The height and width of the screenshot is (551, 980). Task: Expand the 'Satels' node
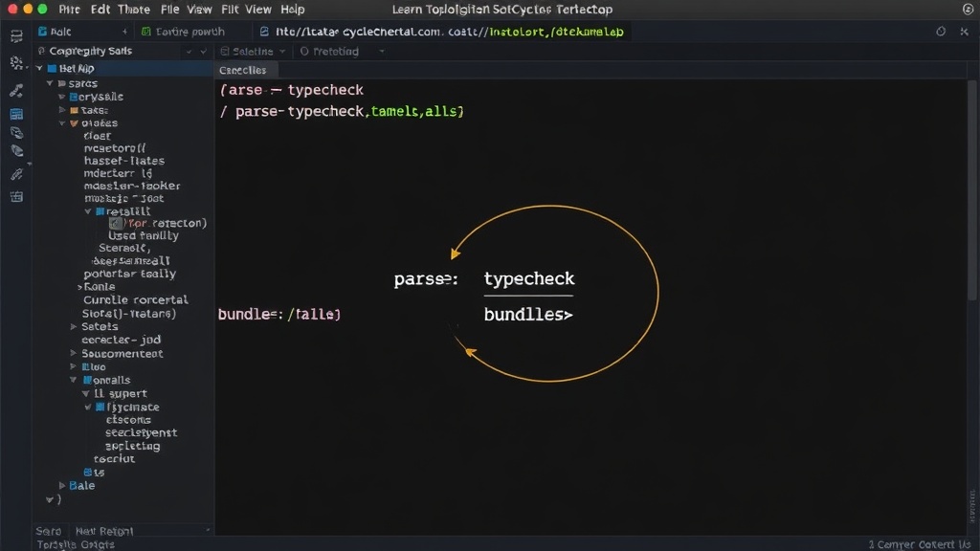click(74, 326)
